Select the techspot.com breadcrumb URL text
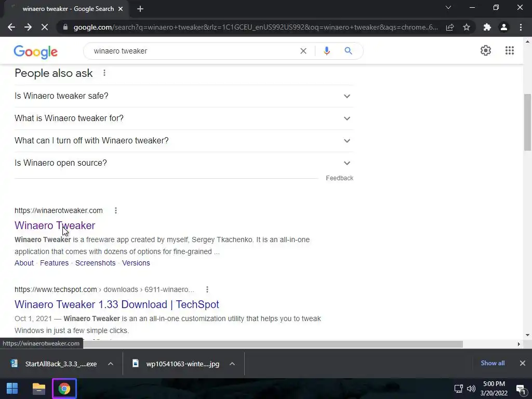 pos(104,289)
